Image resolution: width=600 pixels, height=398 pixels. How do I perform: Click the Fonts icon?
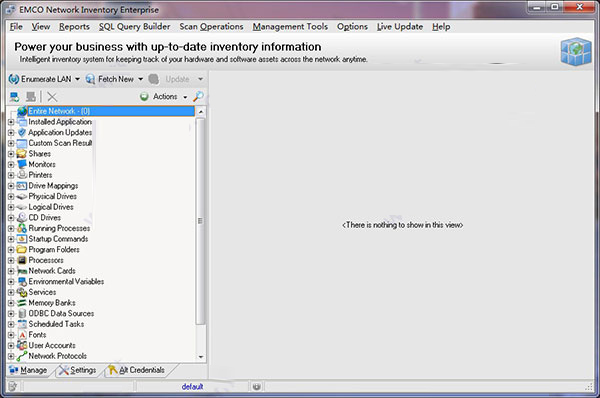[x=22, y=335]
